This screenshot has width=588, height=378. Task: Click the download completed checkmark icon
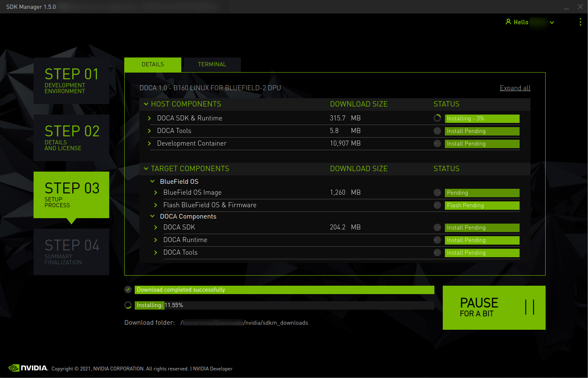pyautogui.click(x=128, y=289)
